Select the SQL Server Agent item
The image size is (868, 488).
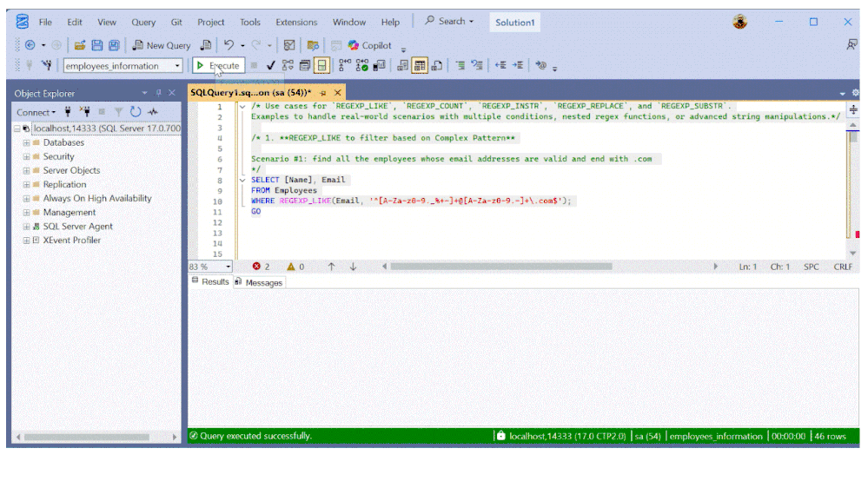pos(77,227)
